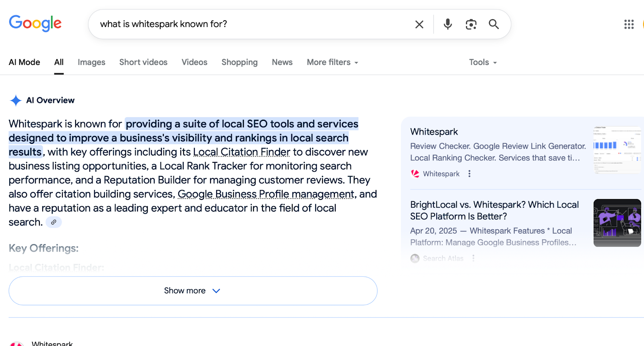Image resolution: width=644 pixels, height=346 pixels.
Task: Start voice search with microphone icon
Action: [448, 24]
